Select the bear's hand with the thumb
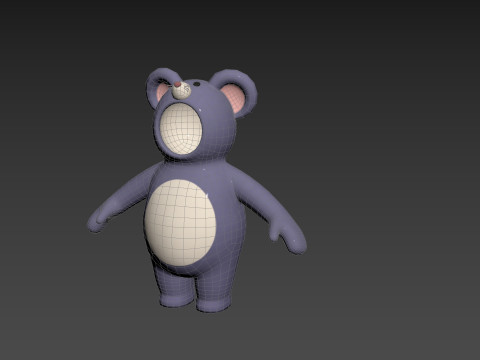The width and height of the screenshot is (480, 360). point(288,235)
